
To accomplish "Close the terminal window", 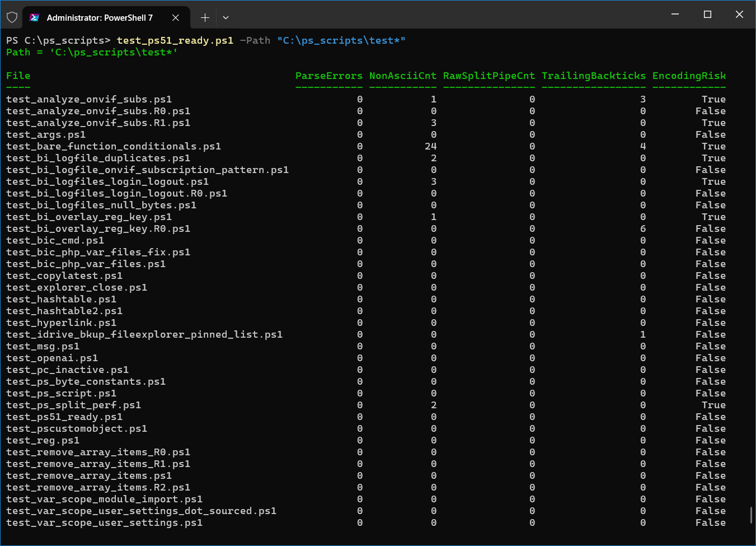I will click(x=739, y=15).
